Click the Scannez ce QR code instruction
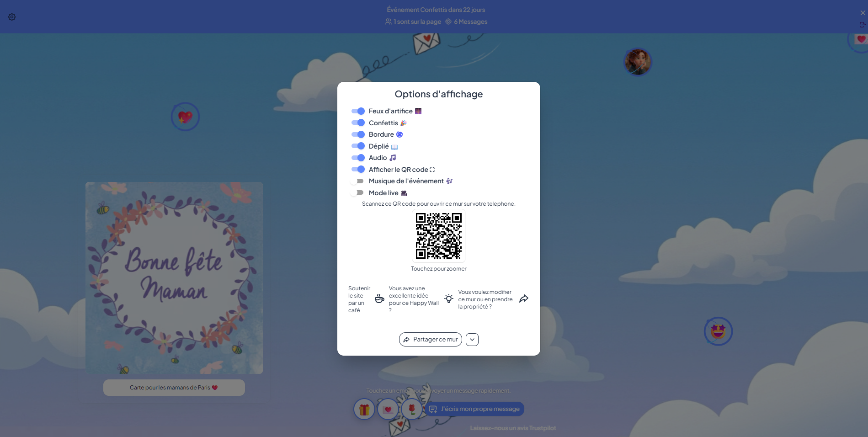Screen dimensions: 868x437 click(439, 204)
